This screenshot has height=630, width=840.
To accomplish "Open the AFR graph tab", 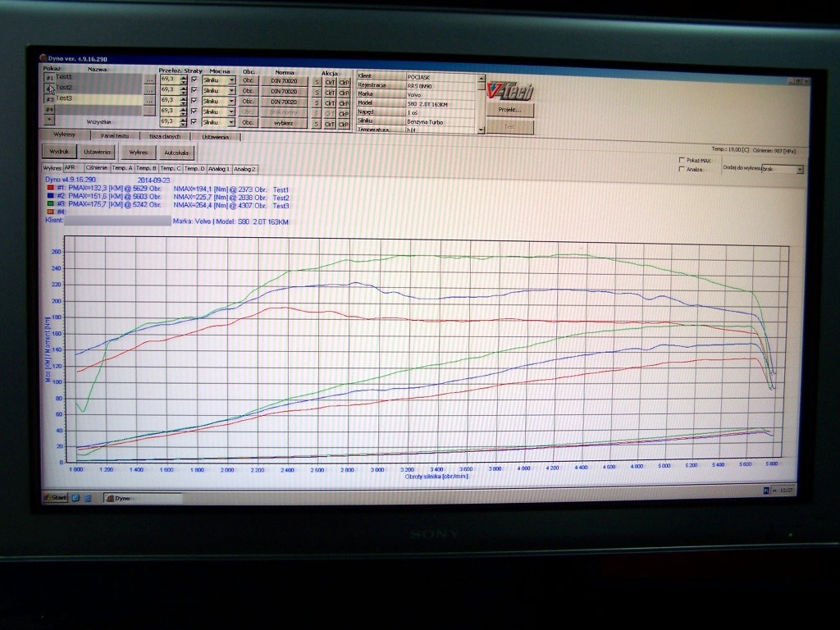I will 71,168.
